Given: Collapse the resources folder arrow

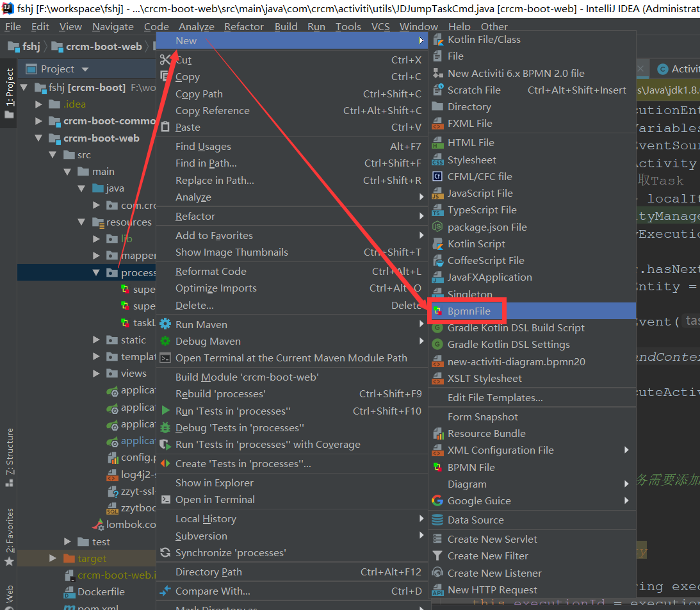Looking at the screenshot, I should 81,222.
